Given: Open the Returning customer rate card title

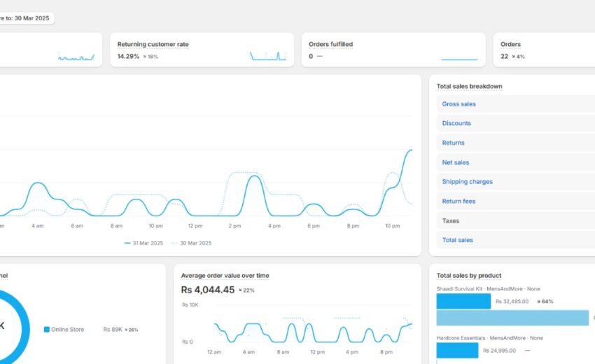Looking at the screenshot, I should pos(153,44).
